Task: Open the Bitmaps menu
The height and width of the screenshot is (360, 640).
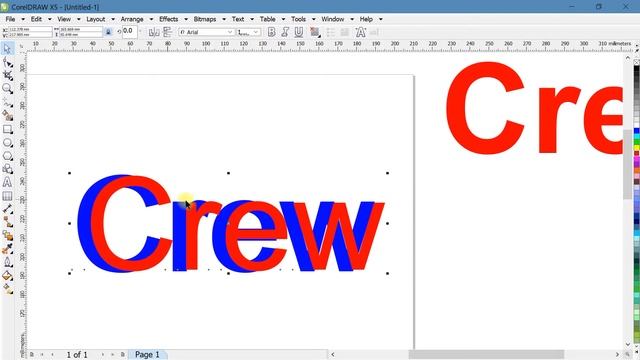Action: pyautogui.click(x=204, y=19)
